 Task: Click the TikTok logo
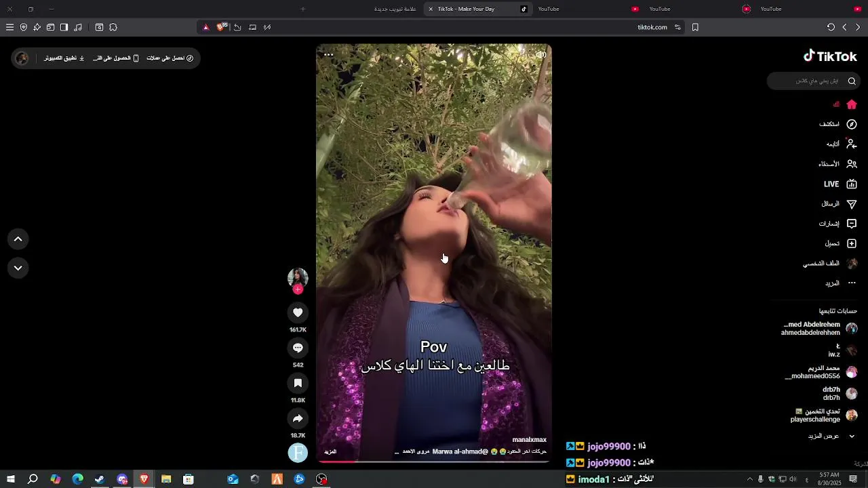coord(830,56)
